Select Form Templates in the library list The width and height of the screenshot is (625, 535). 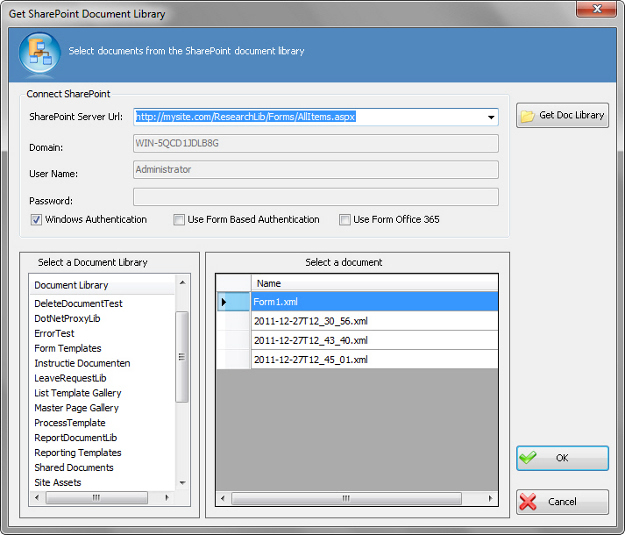[x=68, y=348]
